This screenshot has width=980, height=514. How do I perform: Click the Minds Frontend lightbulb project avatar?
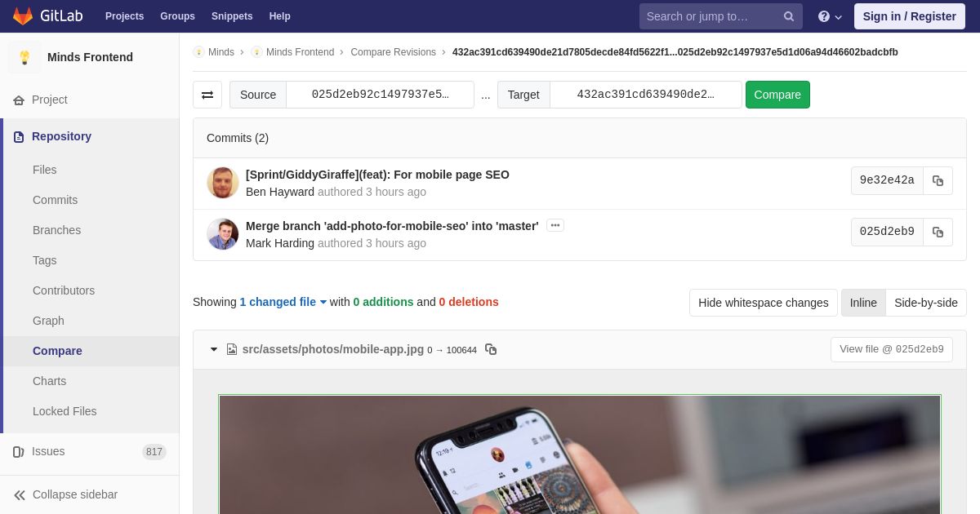tap(24, 57)
